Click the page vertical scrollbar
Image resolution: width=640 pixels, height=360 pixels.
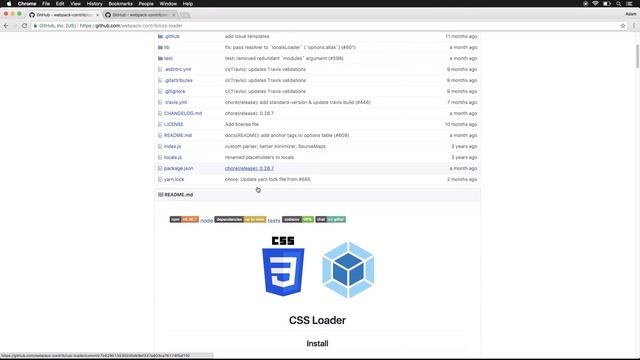[x=637, y=57]
